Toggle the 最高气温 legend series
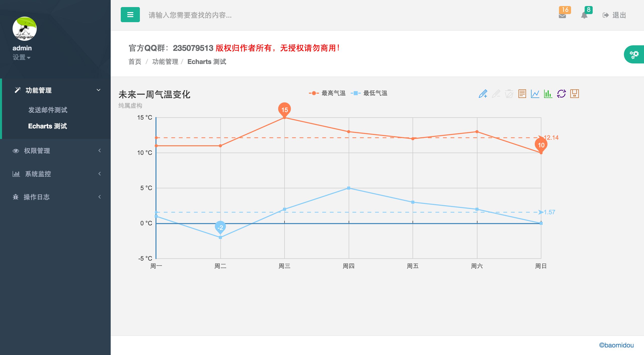Screen dimensions: 644x355 pos(327,93)
